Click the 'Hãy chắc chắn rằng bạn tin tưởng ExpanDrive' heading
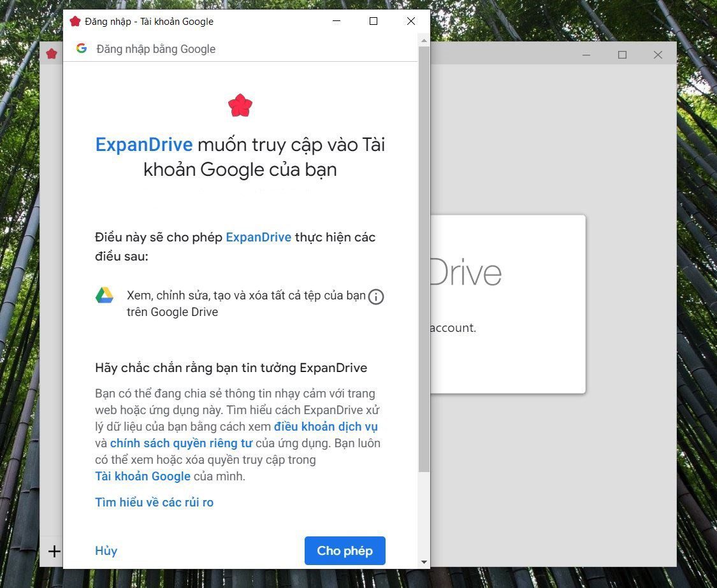This screenshot has width=717, height=588. [231, 368]
